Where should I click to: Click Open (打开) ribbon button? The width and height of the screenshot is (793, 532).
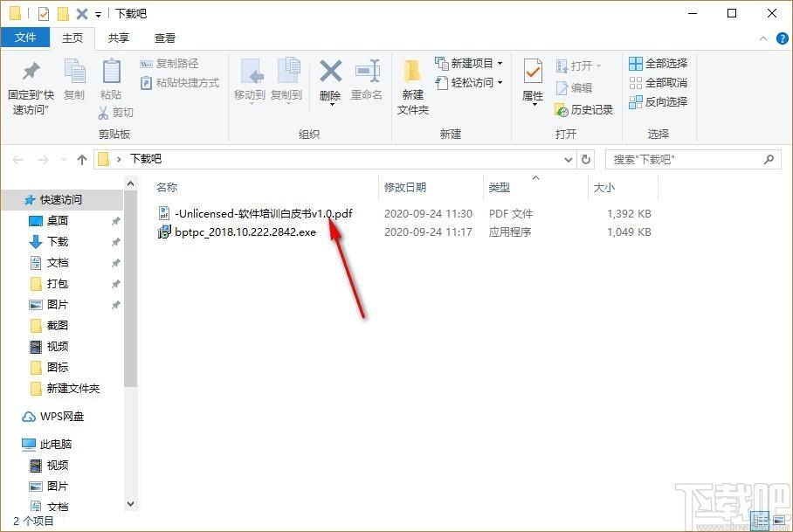[578, 66]
